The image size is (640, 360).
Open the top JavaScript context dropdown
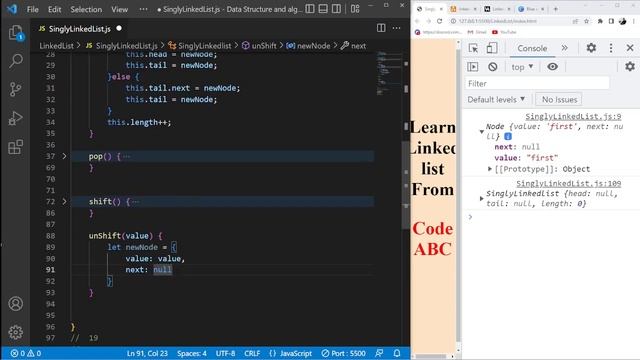click(x=522, y=67)
